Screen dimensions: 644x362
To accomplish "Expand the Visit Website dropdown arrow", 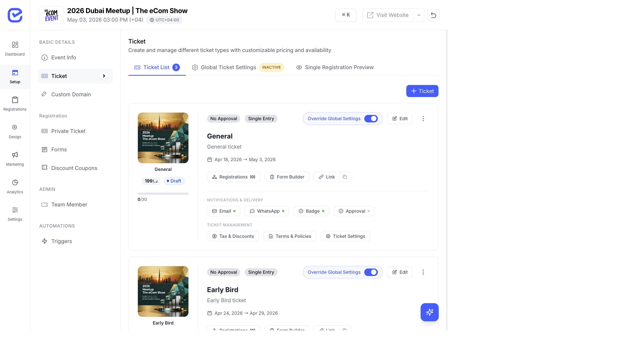I will (x=419, y=15).
